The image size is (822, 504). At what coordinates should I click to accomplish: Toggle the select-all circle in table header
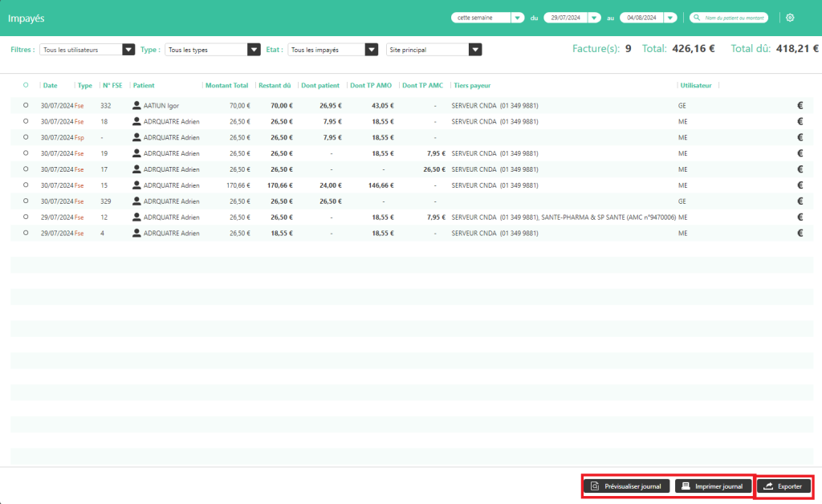pyautogui.click(x=26, y=85)
